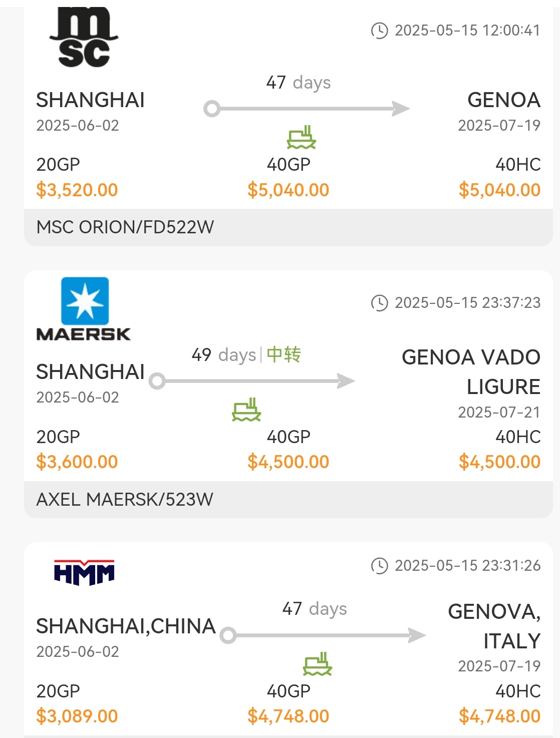The image size is (560, 738).
Task: Tap the green ship icon in Maersk route
Action: pos(246,410)
